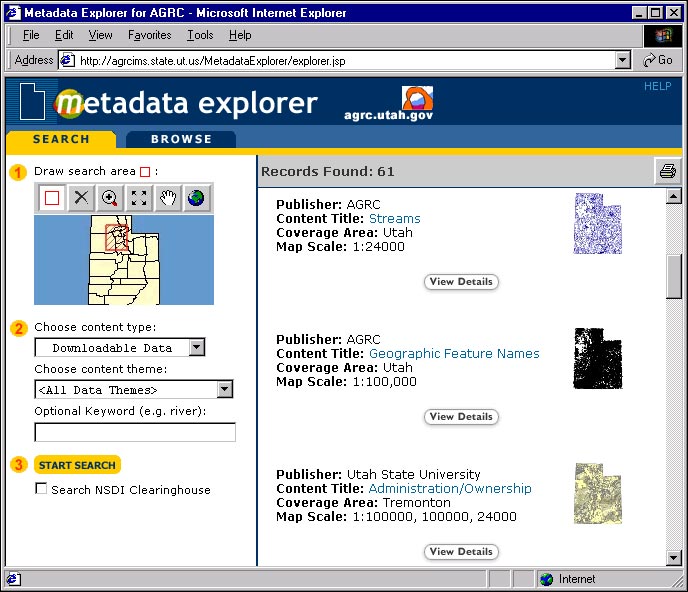This screenshot has width=688, height=592.
Task: Click the Utah State University publisher text
Action: tap(413, 474)
